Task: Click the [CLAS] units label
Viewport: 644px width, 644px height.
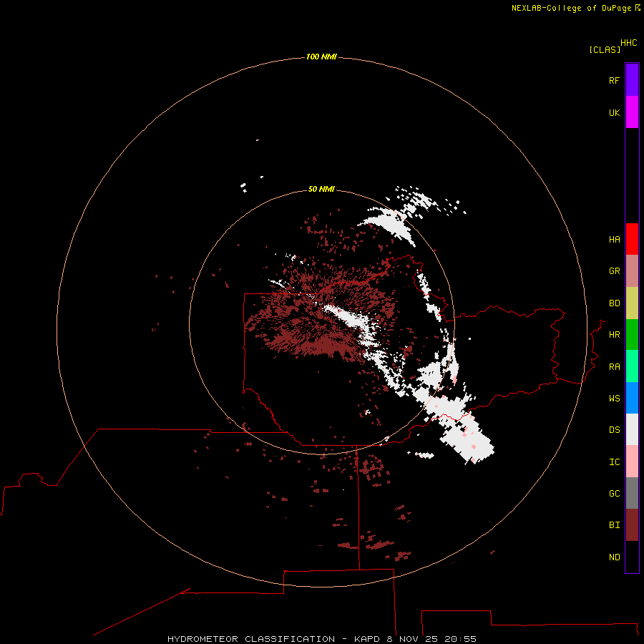Action: pyautogui.click(x=605, y=49)
